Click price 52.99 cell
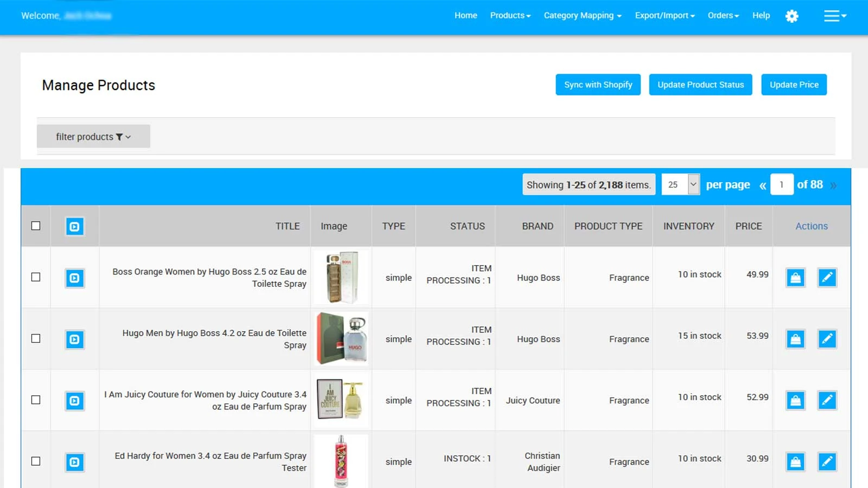 (x=757, y=397)
